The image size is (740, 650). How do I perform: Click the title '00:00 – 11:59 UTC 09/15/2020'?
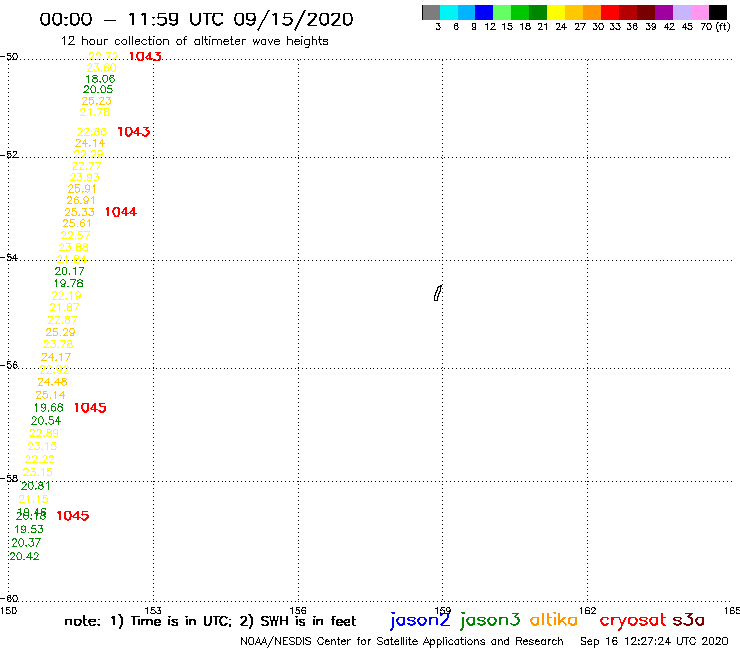[x=196, y=19]
